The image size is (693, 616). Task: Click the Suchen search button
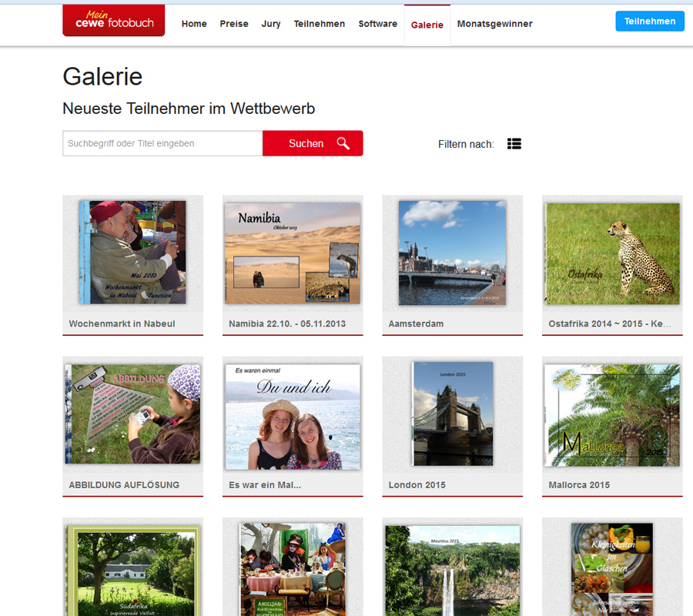coord(313,143)
